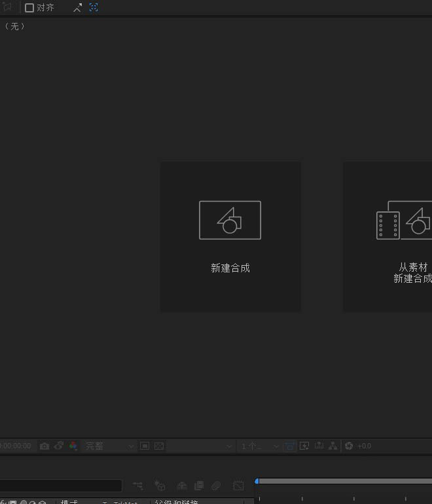The width and height of the screenshot is (432, 504).
Task: Click the graph editor icon
Action: 238,486
